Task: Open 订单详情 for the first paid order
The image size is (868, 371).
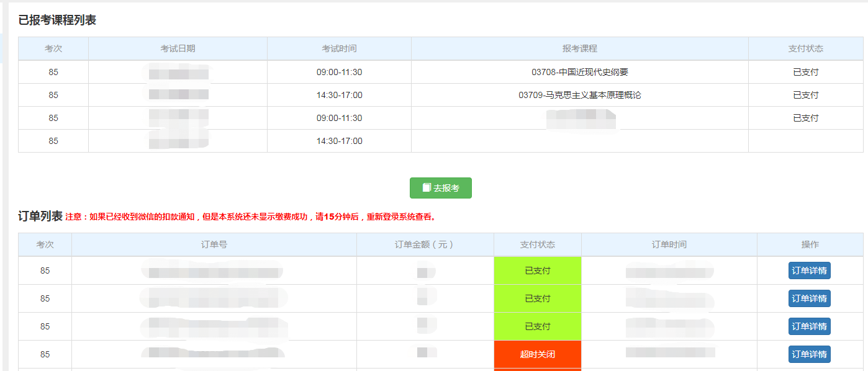Action: 808,270
